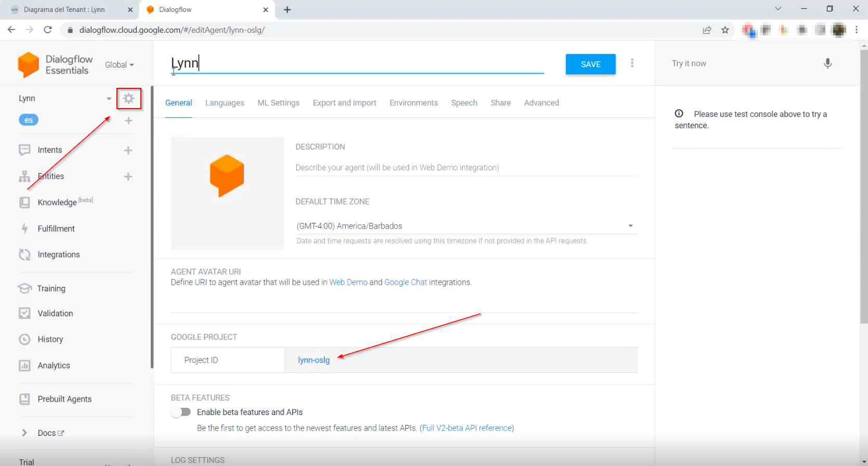The image size is (868, 466).
Task: Select the es language badge
Action: coord(29,120)
